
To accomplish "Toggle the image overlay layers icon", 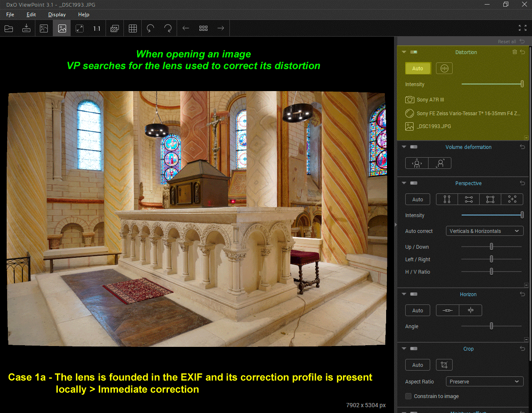I will [115, 28].
